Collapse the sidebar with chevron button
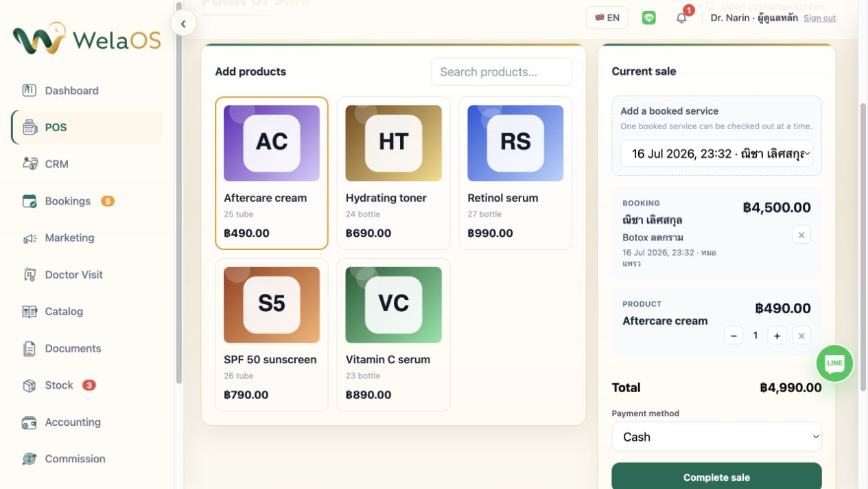The height and width of the screenshot is (489, 868). pyautogui.click(x=183, y=23)
